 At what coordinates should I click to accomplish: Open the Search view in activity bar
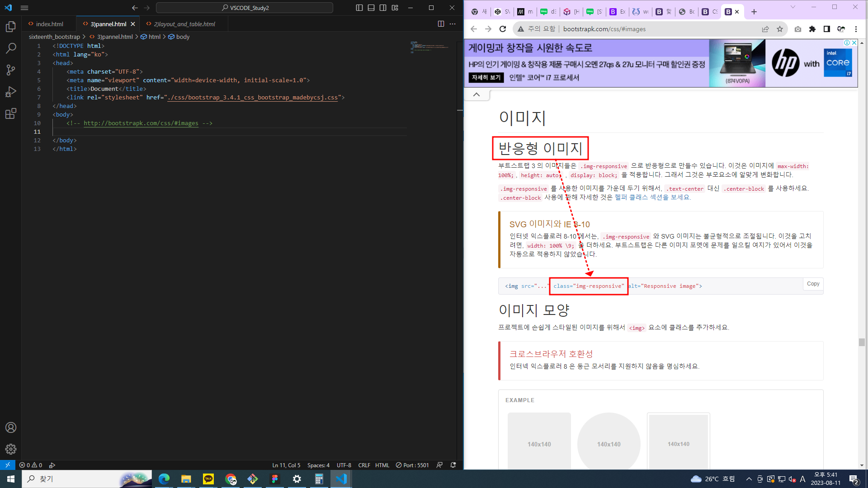pyautogui.click(x=11, y=48)
